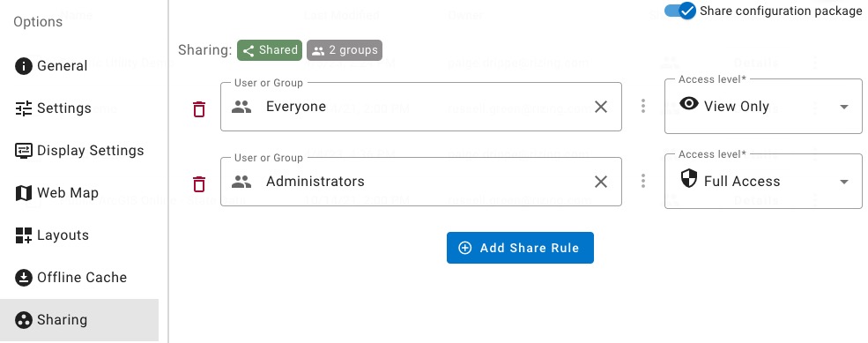The width and height of the screenshot is (868, 343).
Task: Toggle Share configuration package switch
Action: point(680,11)
